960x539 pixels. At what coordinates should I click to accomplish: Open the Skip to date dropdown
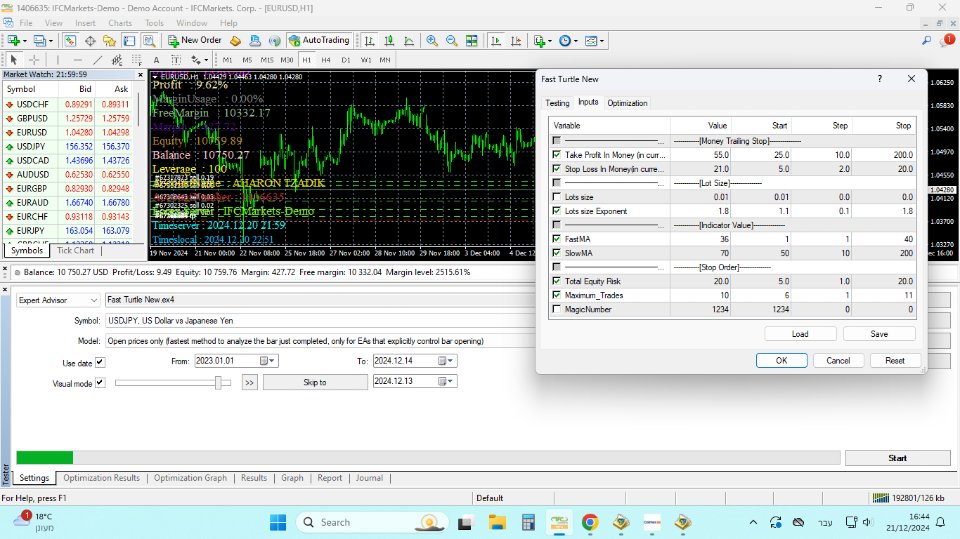[446, 381]
